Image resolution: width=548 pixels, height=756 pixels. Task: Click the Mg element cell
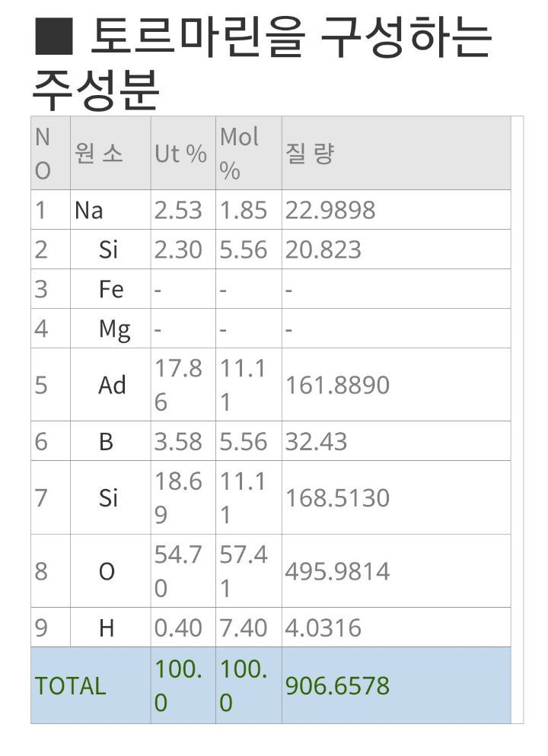[114, 329]
